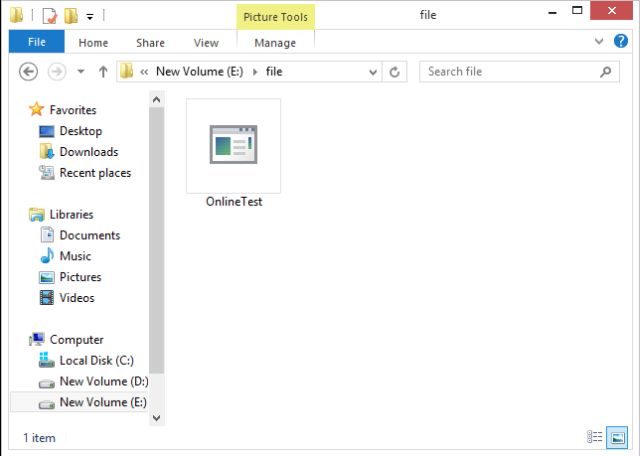Image resolution: width=640 pixels, height=456 pixels.
Task: Click the Documents library icon
Action: 47,235
